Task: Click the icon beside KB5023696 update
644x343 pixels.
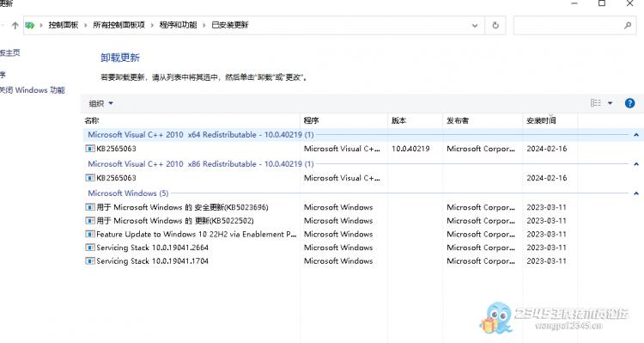Action: 90,207
